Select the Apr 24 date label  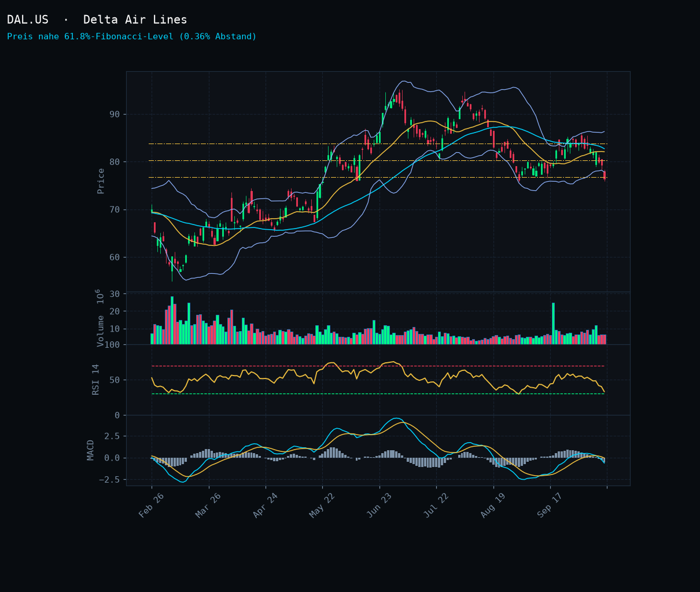pyautogui.click(x=265, y=506)
